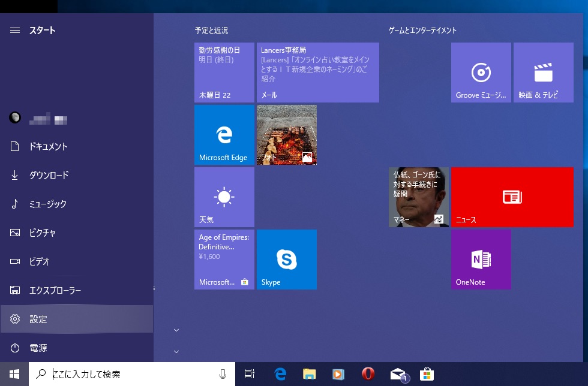Screen dimensions: 588x386
Task: Click the microphone icon in search box
Action: (x=223, y=374)
